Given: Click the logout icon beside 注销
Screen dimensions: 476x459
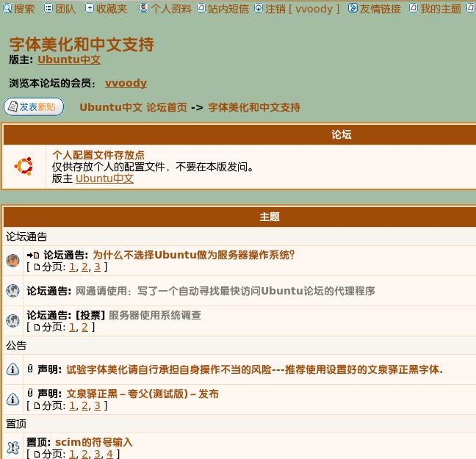Looking at the screenshot, I should click(x=259, y=8).
